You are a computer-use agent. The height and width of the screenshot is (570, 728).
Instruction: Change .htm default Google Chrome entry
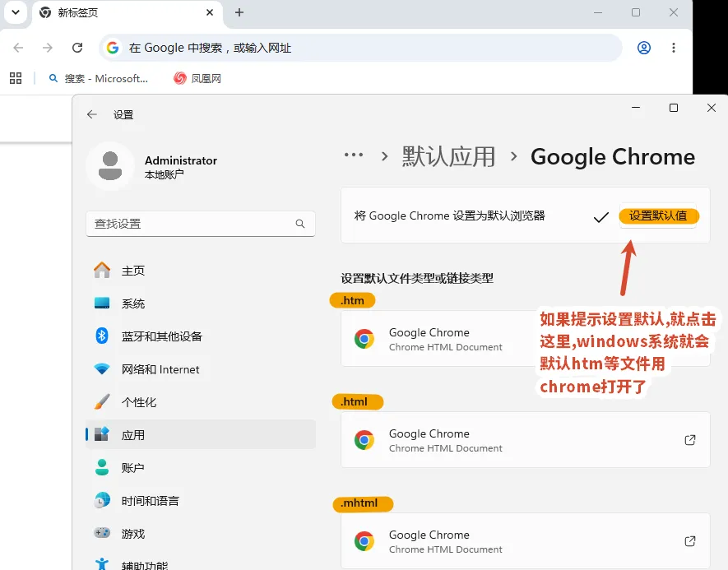pyautogui.click(x=526, y=339)
